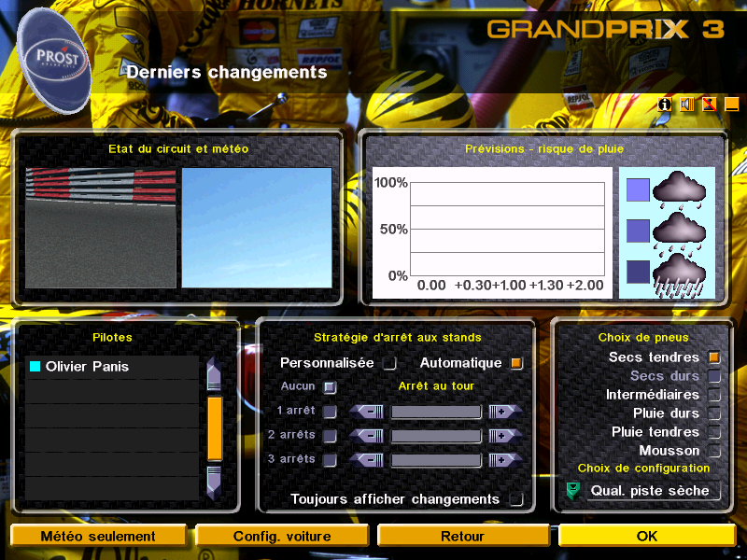
Task: Click the medium blue rain legend swatch
Action: 638,231
